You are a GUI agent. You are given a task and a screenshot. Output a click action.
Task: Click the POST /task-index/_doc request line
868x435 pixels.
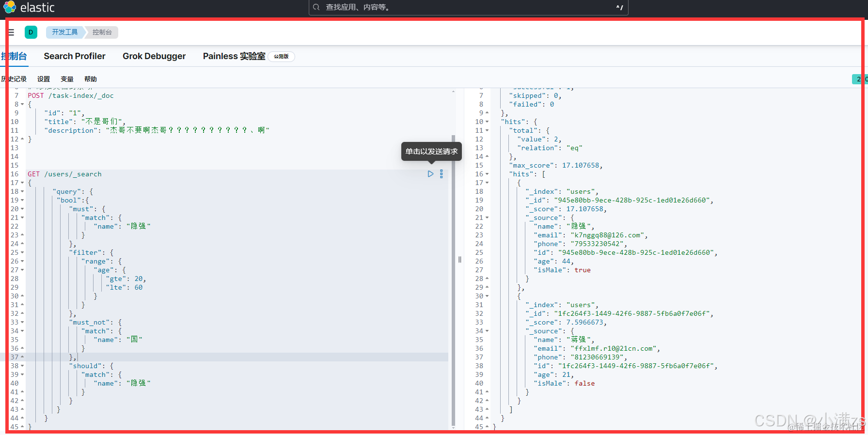coord(71,95)
